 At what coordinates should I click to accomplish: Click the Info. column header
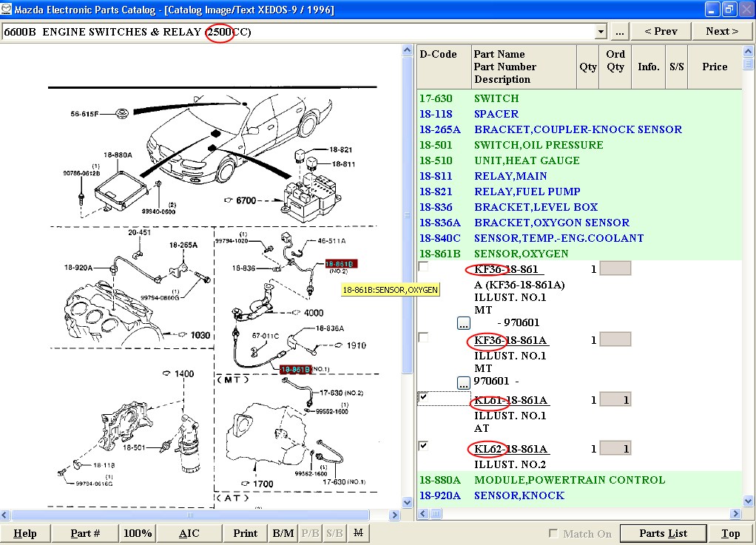[649, 67]
